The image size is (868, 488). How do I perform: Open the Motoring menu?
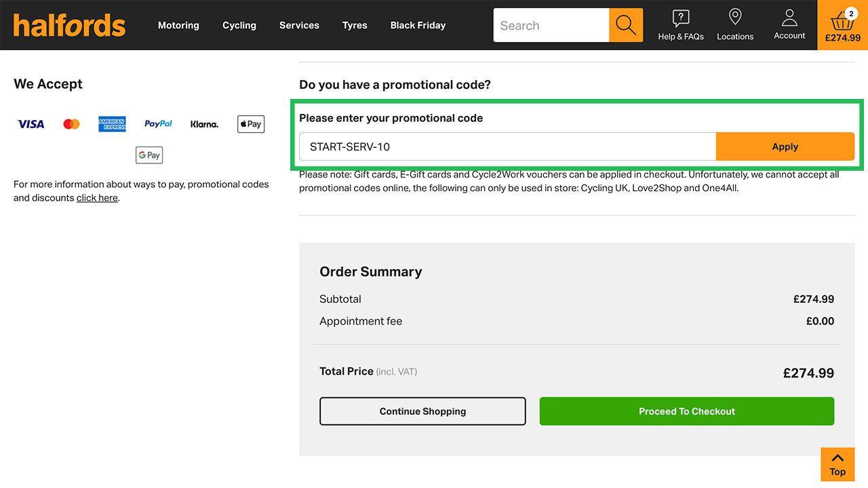coord(178,25)
